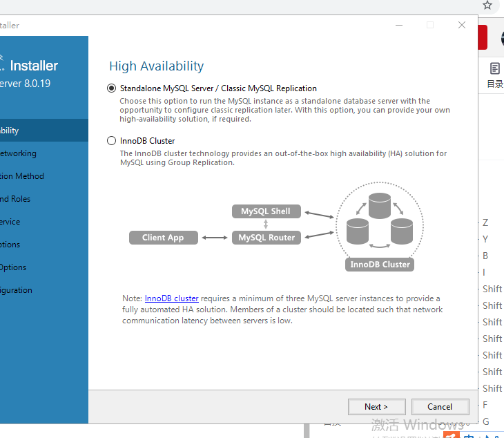This screenshot has width=504, height=438.
Task: Select the High Availability sidebar step
Action: click(44, 131)
